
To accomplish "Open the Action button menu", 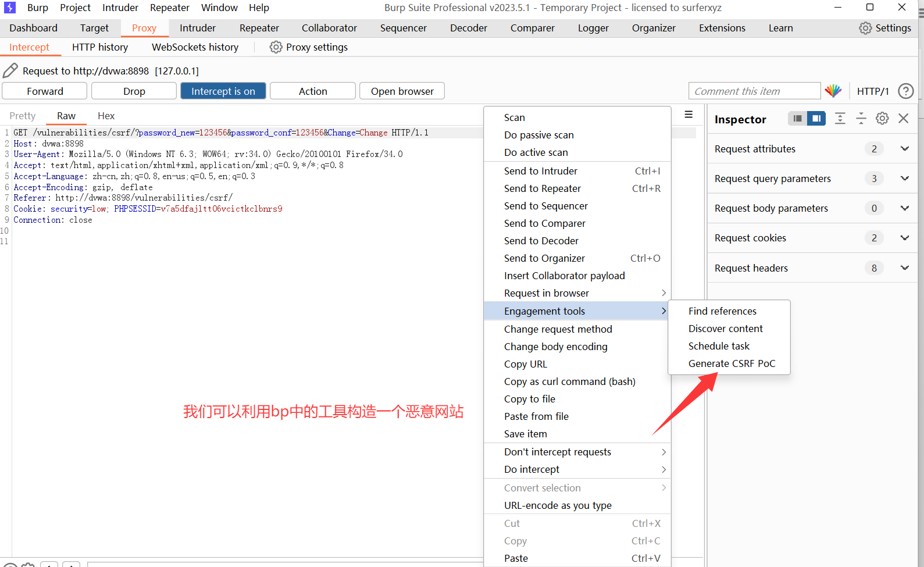I will tap(313, 91).
